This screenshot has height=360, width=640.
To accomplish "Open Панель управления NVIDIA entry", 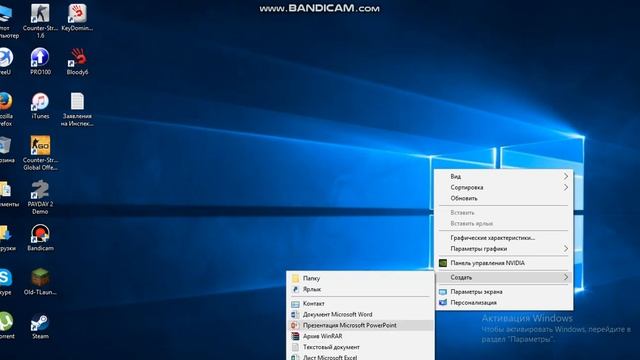I will click(504, 263).
